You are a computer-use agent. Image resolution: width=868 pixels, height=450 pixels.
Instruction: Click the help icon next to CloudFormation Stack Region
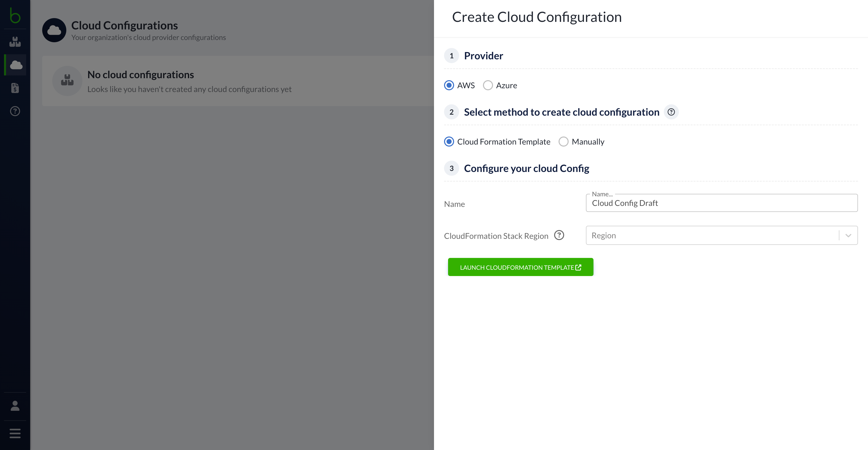(x=560, y=235)
